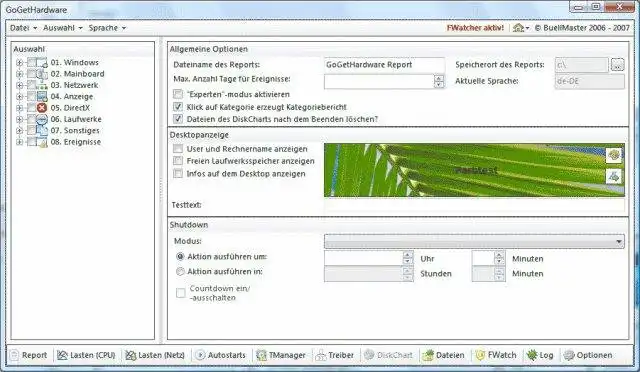This screenshot has width=640, height=372.
Task: Open the Treiber drivers tool
Action: click(x=335, y=355)
